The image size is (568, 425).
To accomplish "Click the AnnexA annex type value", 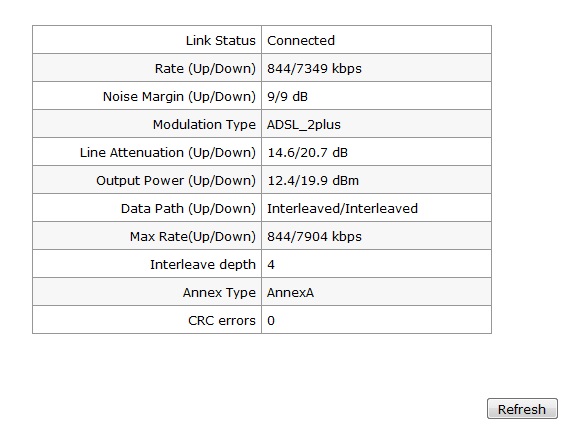I will coord(290,292).
